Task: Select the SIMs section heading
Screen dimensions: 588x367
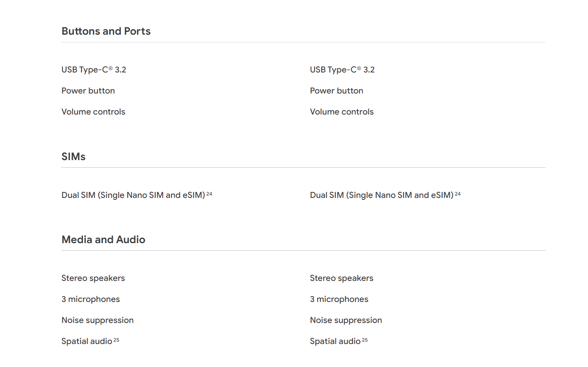Action: coord(73,157)
